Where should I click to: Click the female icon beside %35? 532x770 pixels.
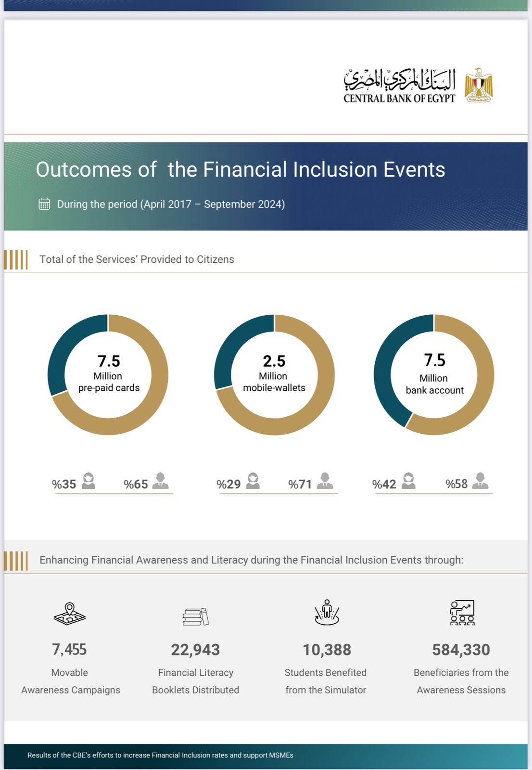point(89,481)
